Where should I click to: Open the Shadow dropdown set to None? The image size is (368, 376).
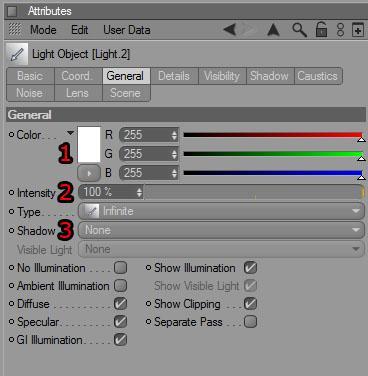[221, 230]
